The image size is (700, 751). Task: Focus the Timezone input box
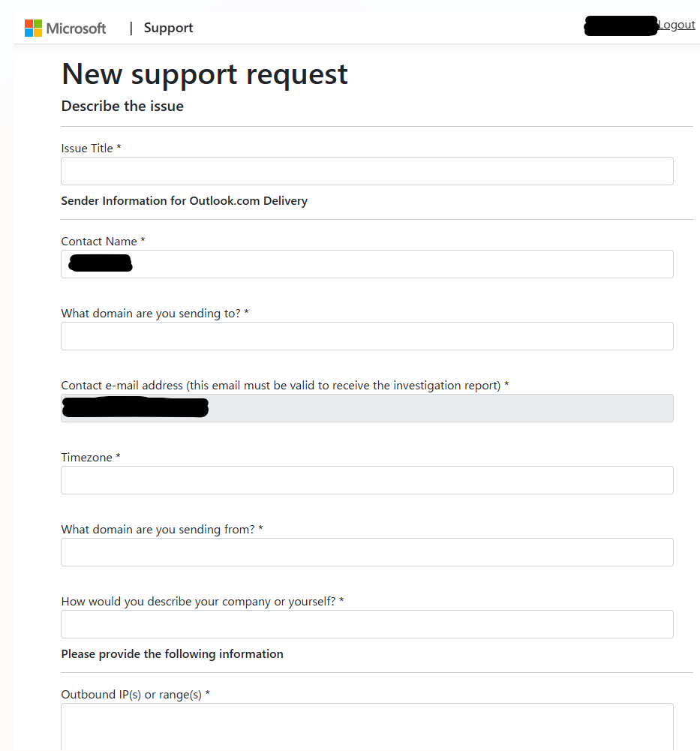click(367, 480)
